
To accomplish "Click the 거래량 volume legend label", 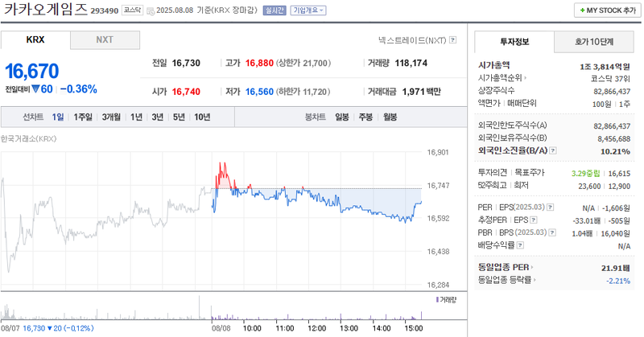I will tap(447, 300).
